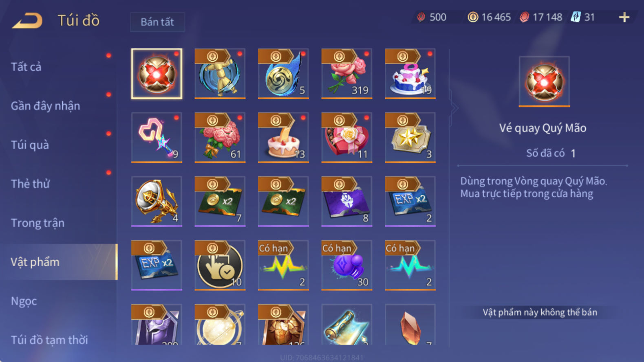This screenshot has width=644, height=362.
Task: Go back using the return arrow icon
Action: pyautogui.click(x=27, y=20)
